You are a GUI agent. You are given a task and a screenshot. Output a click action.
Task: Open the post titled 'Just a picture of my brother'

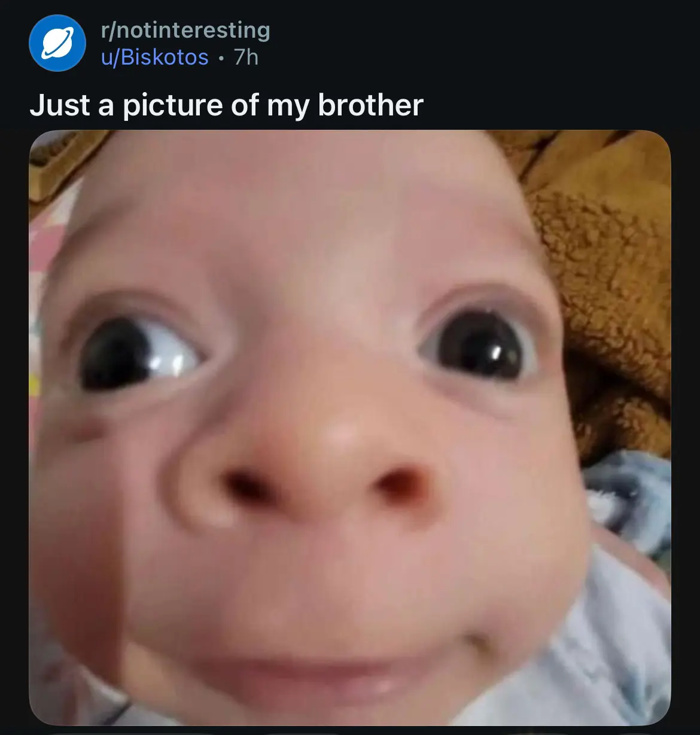[226, 106]
